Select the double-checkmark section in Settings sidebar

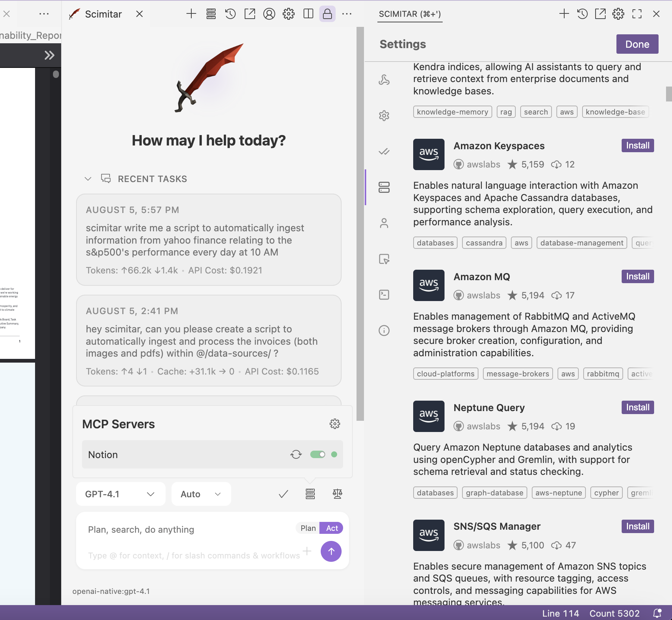click(x=384, y=151)
